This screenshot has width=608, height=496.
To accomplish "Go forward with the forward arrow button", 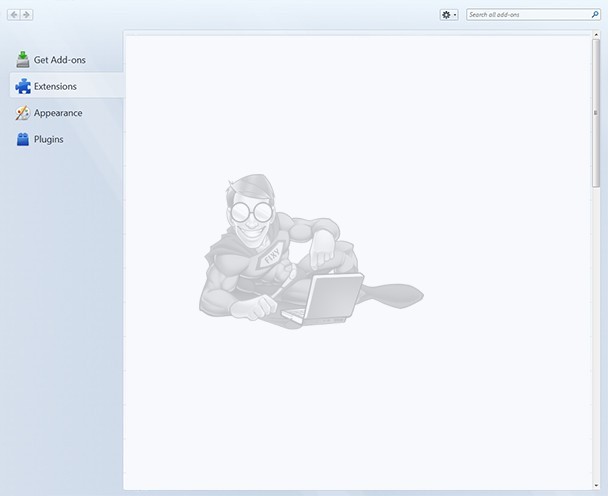I will click(26, 15).
